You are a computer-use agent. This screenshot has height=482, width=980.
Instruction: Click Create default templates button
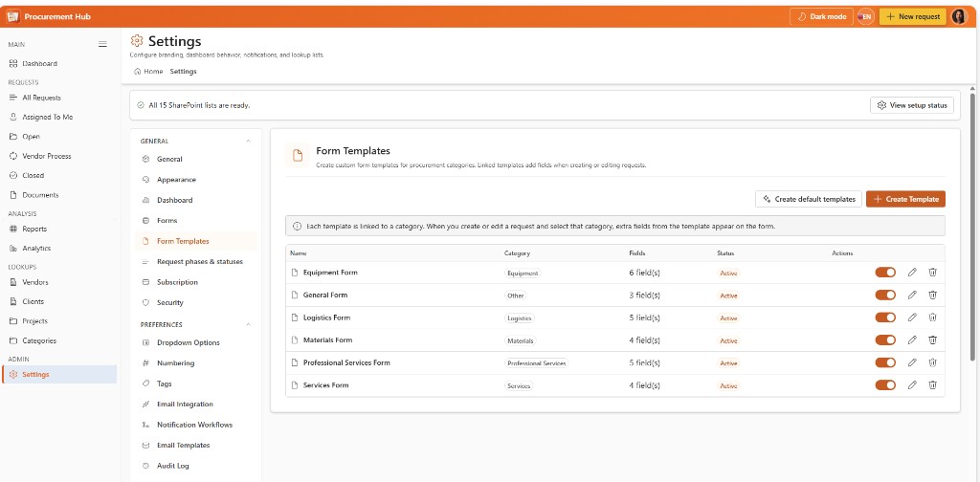click(x=809, y=199)
